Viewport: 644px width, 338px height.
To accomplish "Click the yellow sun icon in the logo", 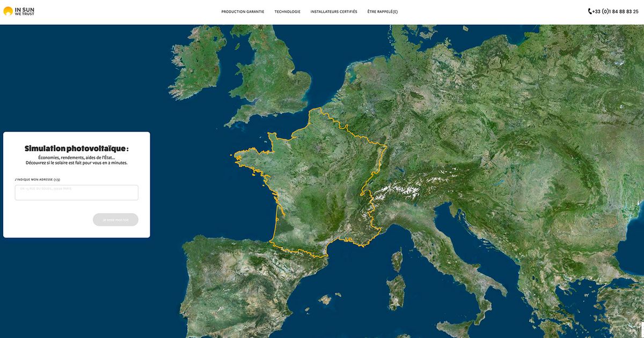I will [8, 10].
